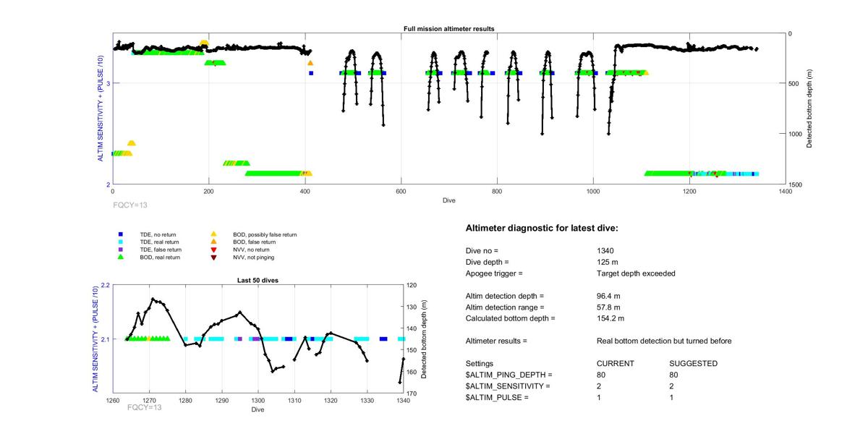The height and width of the screenshot is (442, 868).
Task: Click the CURRENT settings column header
Action: coord(615,363)
